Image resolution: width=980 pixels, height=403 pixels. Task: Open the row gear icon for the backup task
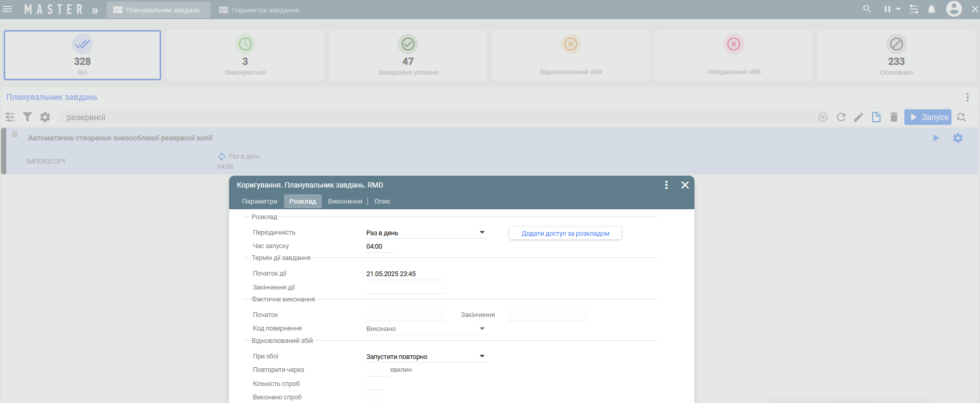958,138
